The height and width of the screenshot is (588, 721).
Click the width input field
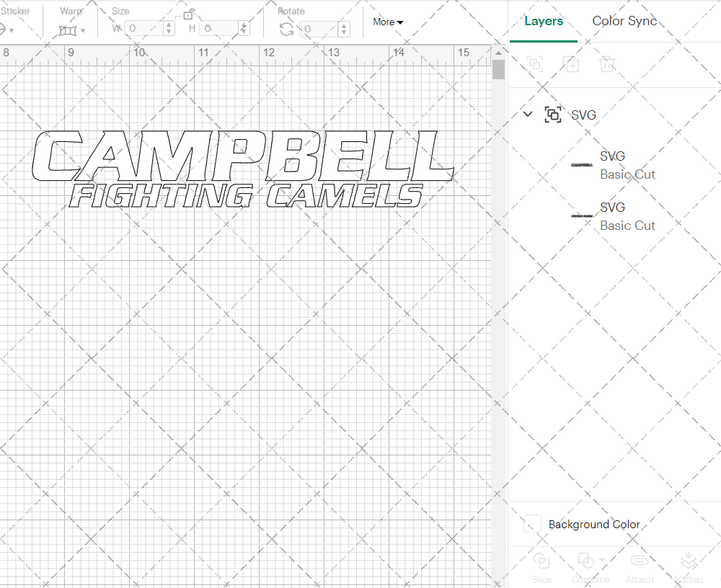[x=144, y=28]
